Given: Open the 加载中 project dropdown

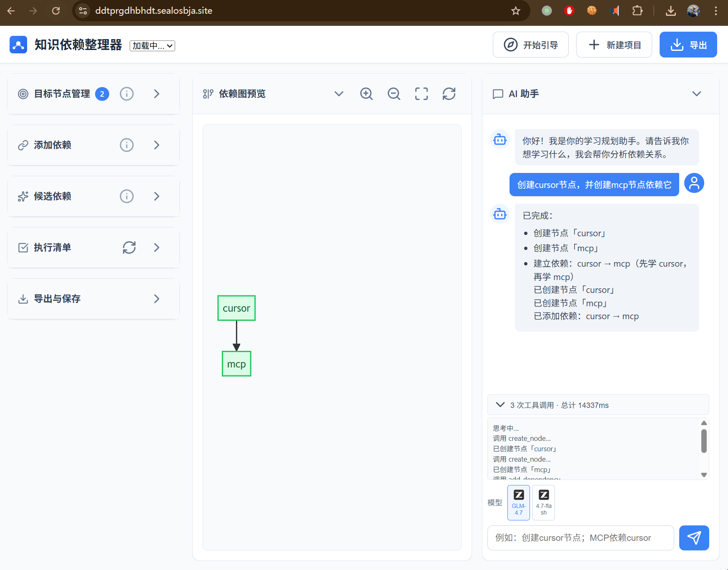Looking at the screenshot, I should [x=152, y=46].
